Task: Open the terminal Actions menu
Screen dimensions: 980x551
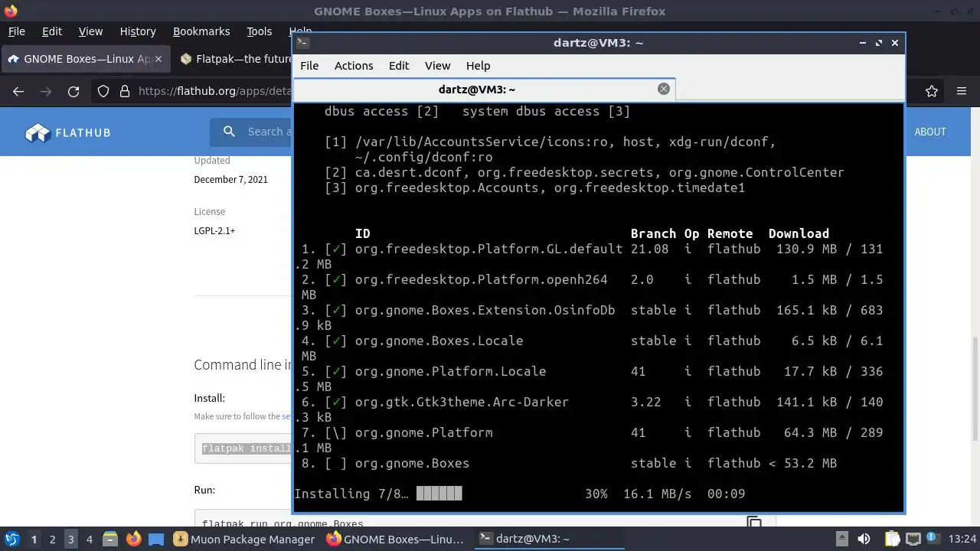Action: (354, 66)
